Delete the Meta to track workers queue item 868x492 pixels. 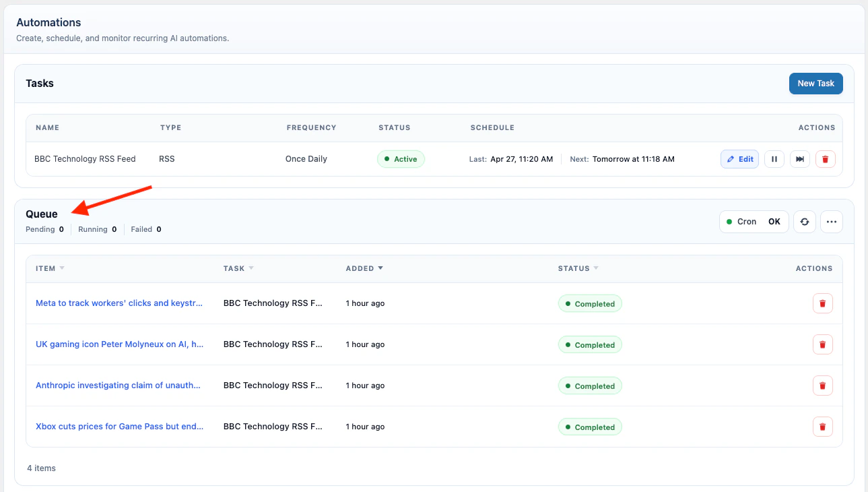tap(822, 303)
